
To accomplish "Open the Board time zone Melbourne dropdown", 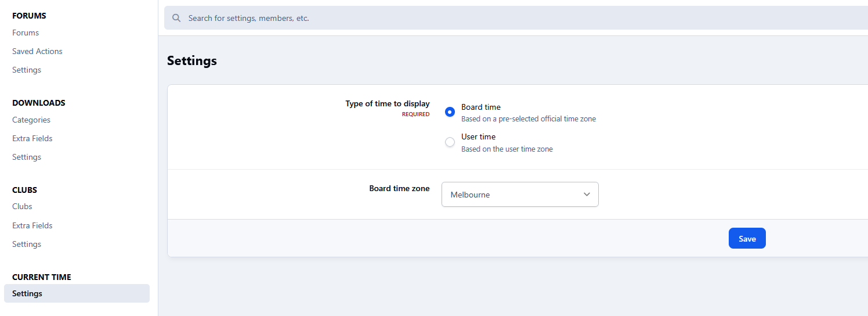I will 520,195.
